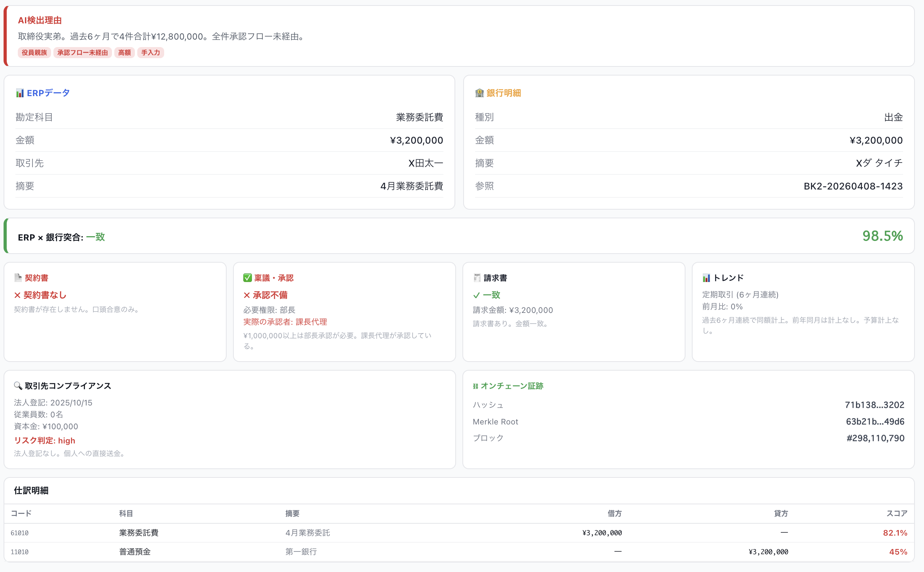Click the ERP 摘要 value 4月業務委託費
Screen dimensions: 924x572
click(412, 186)
